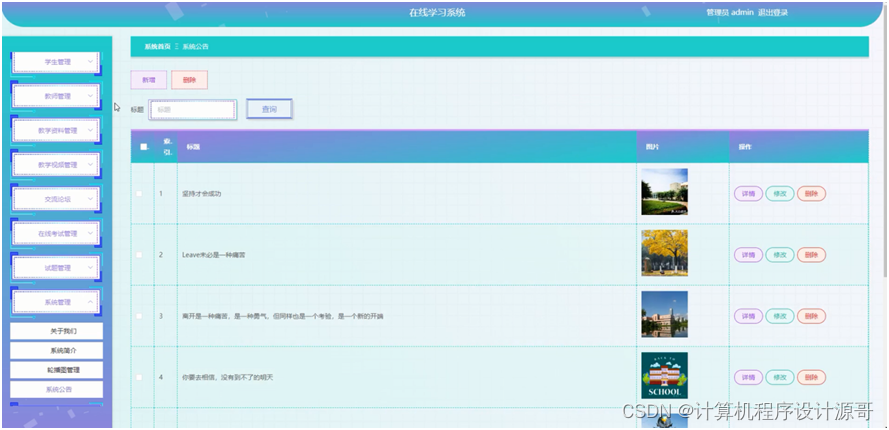The width and height of the screenshot is (889, 430).
Task: Expand the 教学视频管理 sidebar menu
Action: pos(56,165)
